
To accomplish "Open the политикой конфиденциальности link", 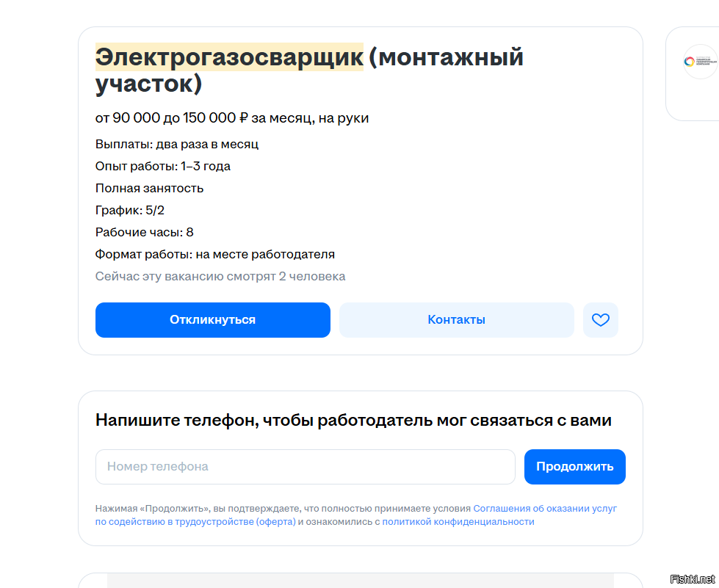I will tap(458, 522).
